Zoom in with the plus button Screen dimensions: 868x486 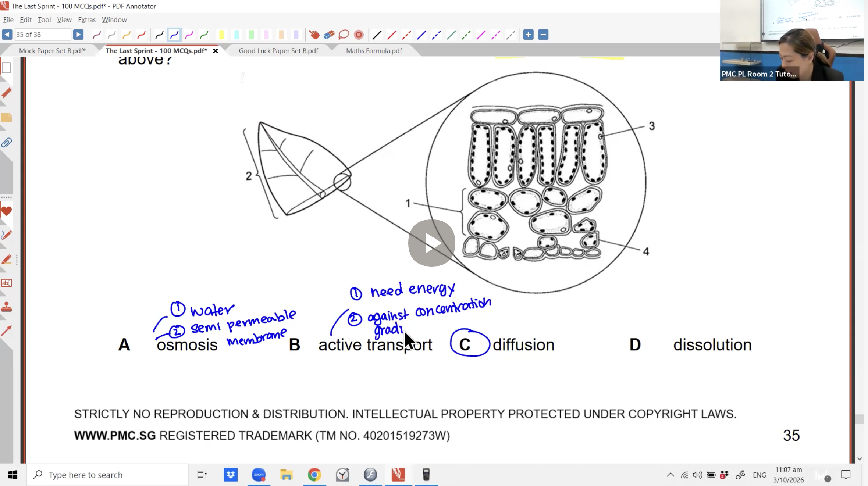[x=528, y=35]
